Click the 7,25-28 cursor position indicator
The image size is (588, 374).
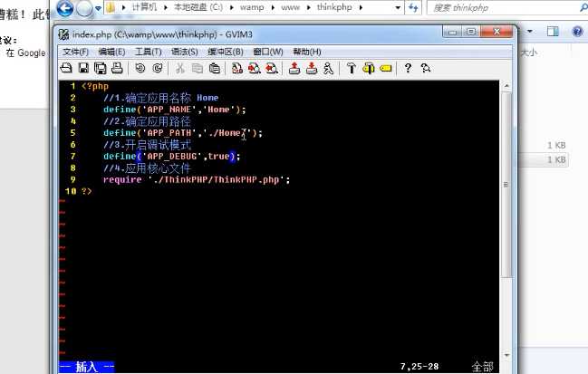click(x=419, y=366)
